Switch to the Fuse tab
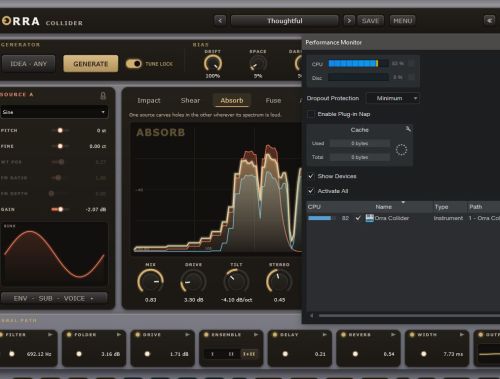Screen dimensions: 500x379 (273, 100)
